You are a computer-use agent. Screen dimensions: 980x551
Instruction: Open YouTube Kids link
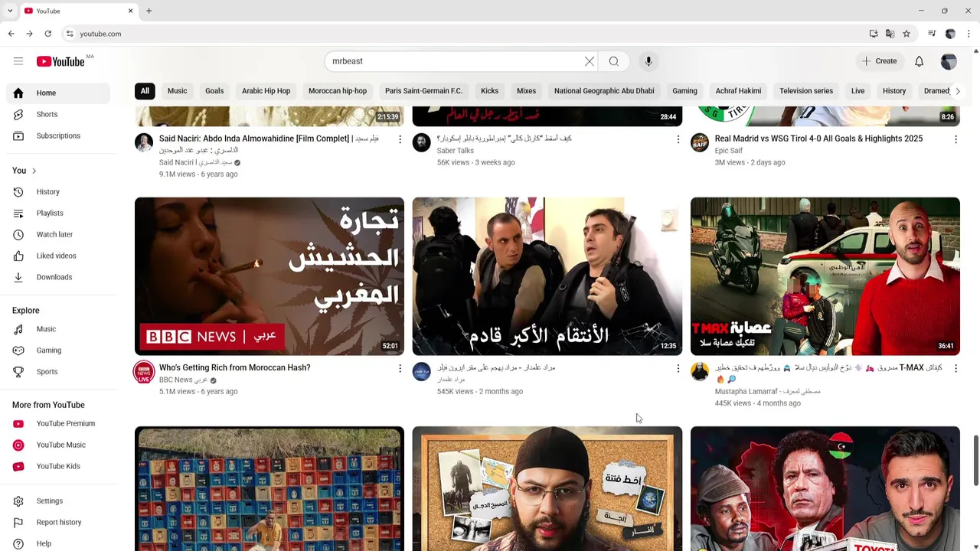(x=58, y=466)
